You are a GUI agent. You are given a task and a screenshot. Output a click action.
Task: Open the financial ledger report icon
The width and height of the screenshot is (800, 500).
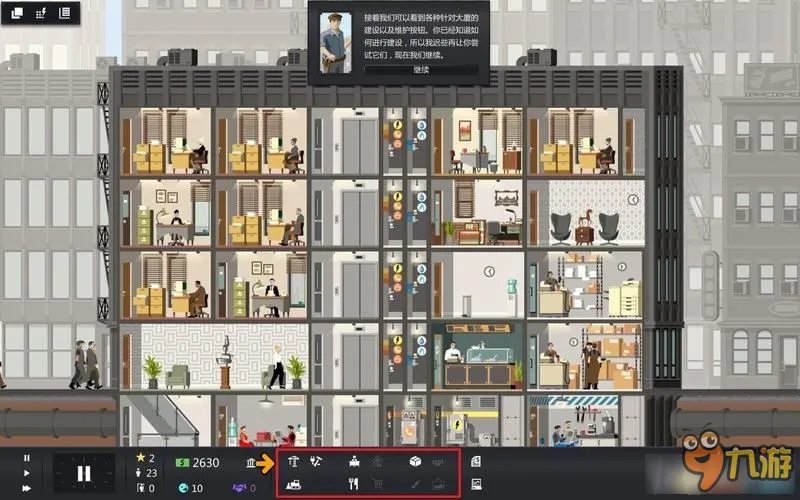click(x=476, y=462)
